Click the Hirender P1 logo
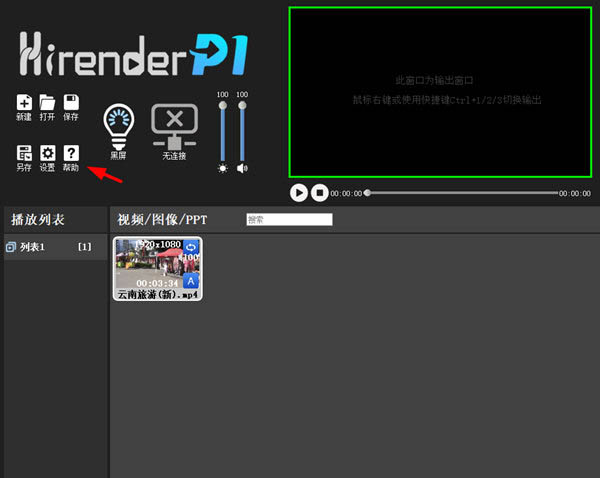The image size is (600, 478). point(134,54)
